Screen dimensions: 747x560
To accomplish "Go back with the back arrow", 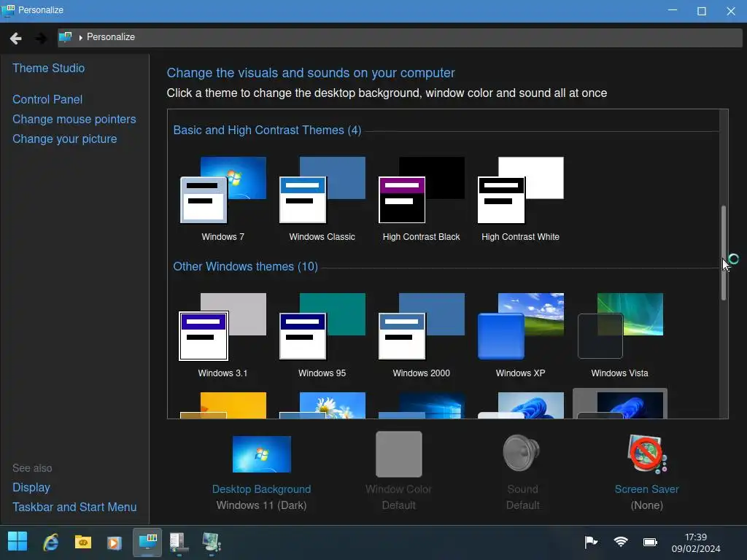I will coord(16,38).
